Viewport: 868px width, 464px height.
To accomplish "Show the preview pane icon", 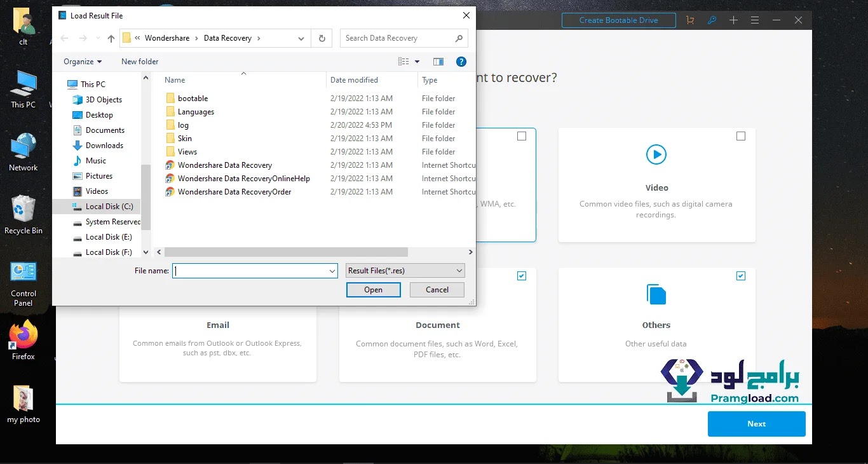I will pyautogui.click(x=438, y=62).
